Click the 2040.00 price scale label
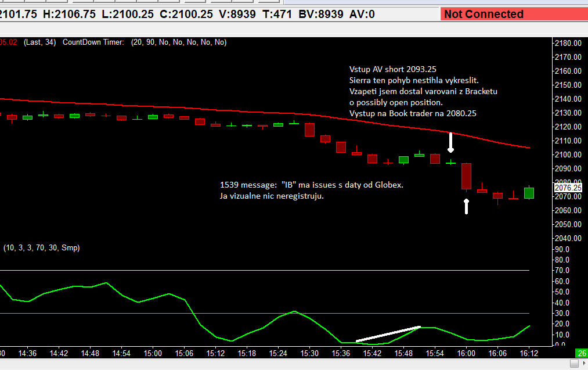This screenshot has height=370, width=588. coord(568,238)
